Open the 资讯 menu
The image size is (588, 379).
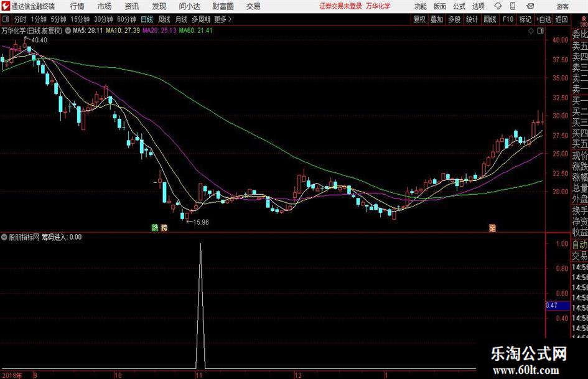pos(132,6)
